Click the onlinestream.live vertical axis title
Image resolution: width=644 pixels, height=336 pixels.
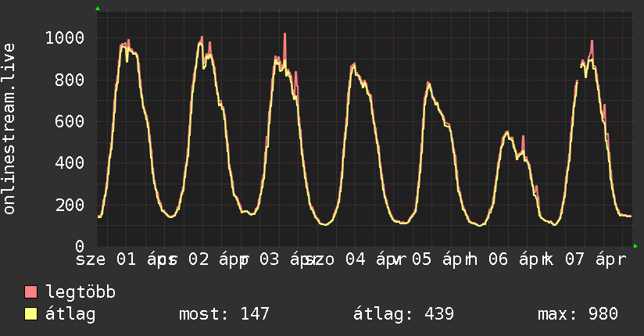(9, 129)
